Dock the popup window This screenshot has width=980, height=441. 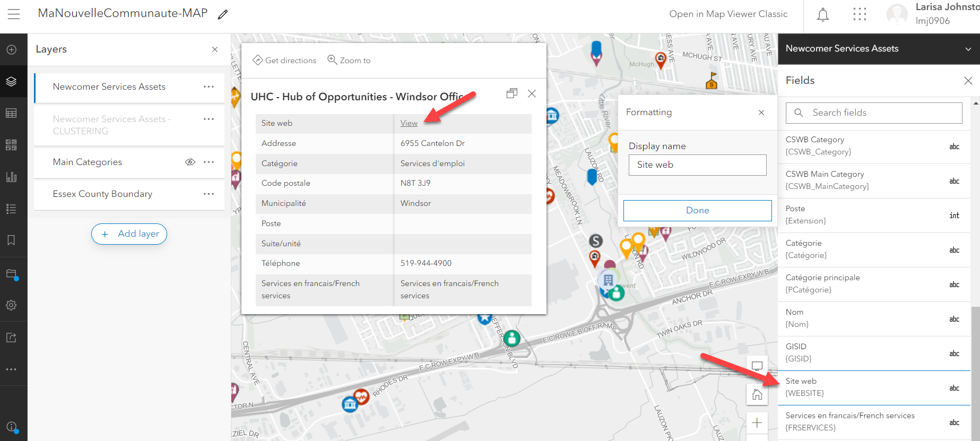click(511, 93)
